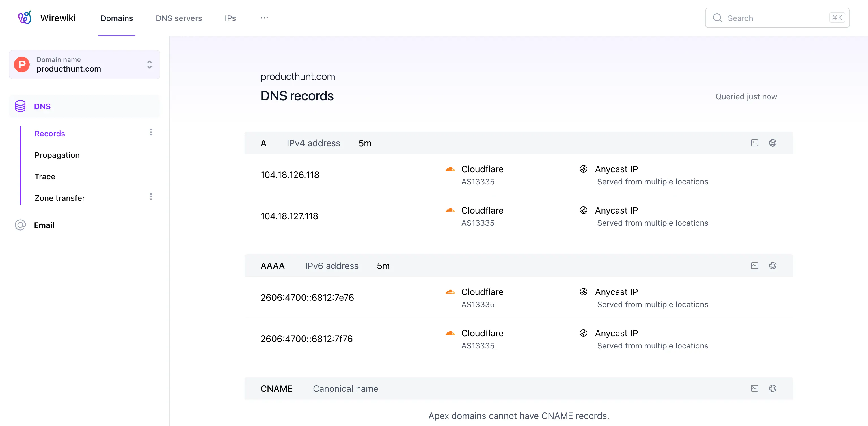Screen dimensions: 868x426
Task: Click the DNS database icon in sidebar
Action: coord(20,106)
